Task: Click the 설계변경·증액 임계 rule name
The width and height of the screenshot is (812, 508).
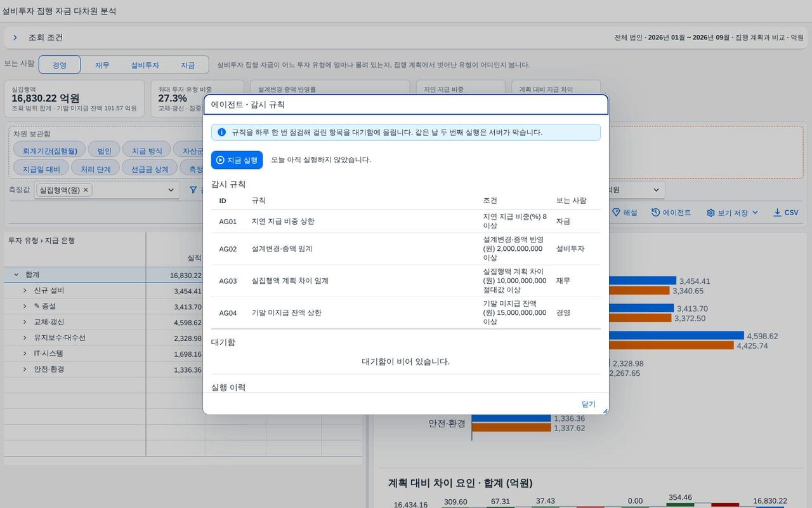Action: (x=282, y=249)
